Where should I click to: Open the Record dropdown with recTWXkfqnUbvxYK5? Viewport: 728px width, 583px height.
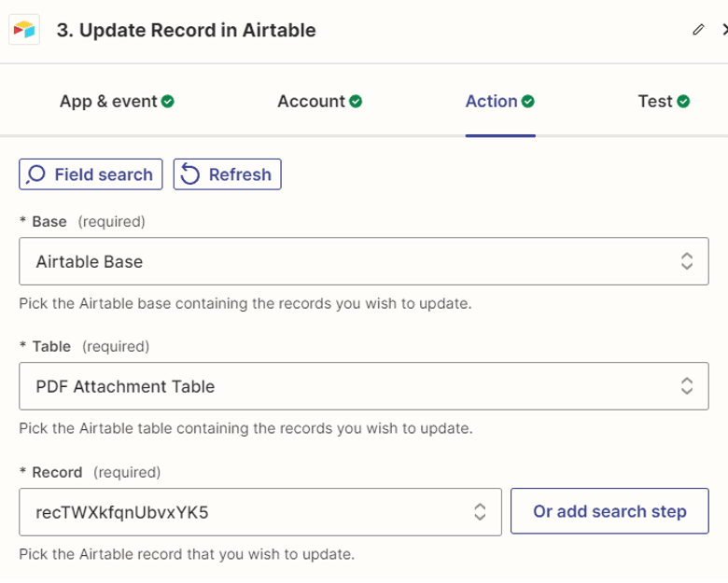pyautogui.click(x=260, y=512)
